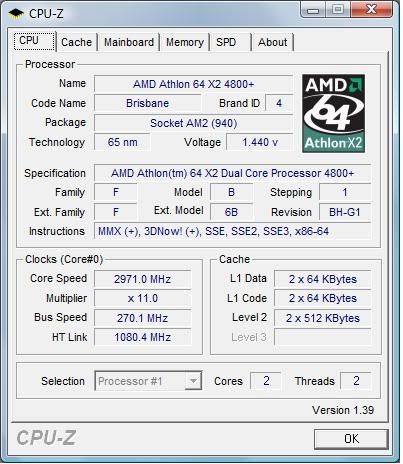
Task: Open the Processor #1 selection dropdown arrow
Action: click(193, 380)
